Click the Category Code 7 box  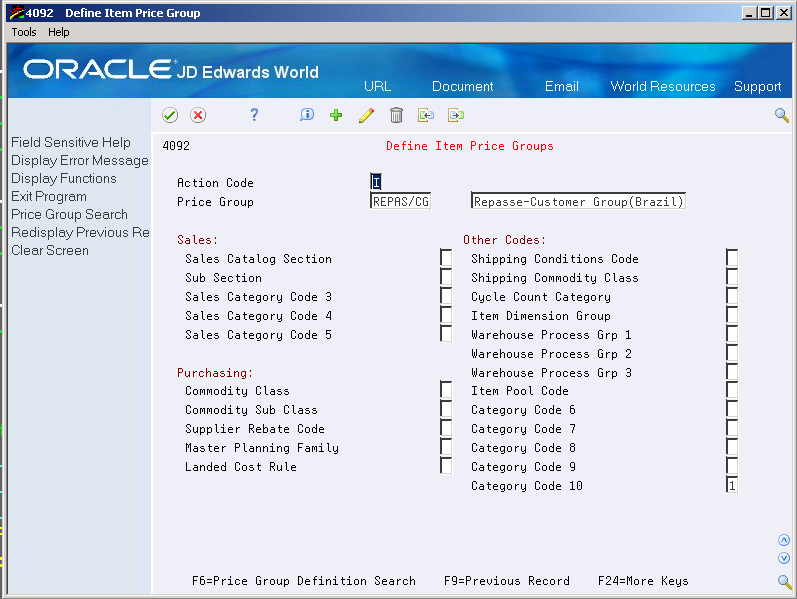point(732,428)
